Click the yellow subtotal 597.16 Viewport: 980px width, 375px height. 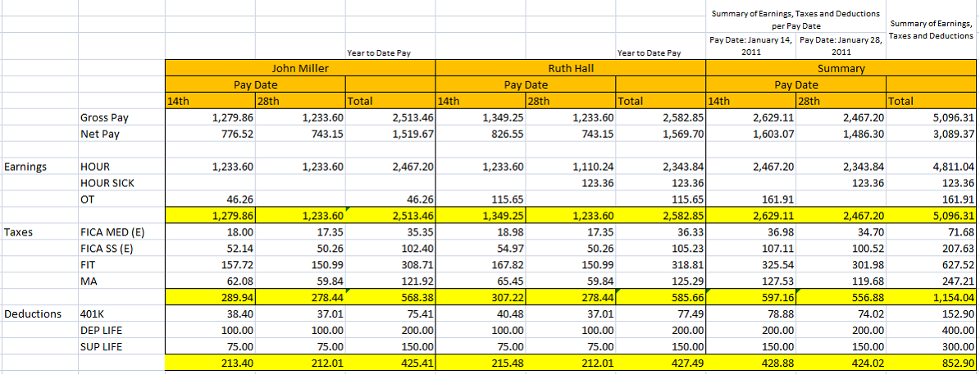pyautogui.click(x=750, y=298)
